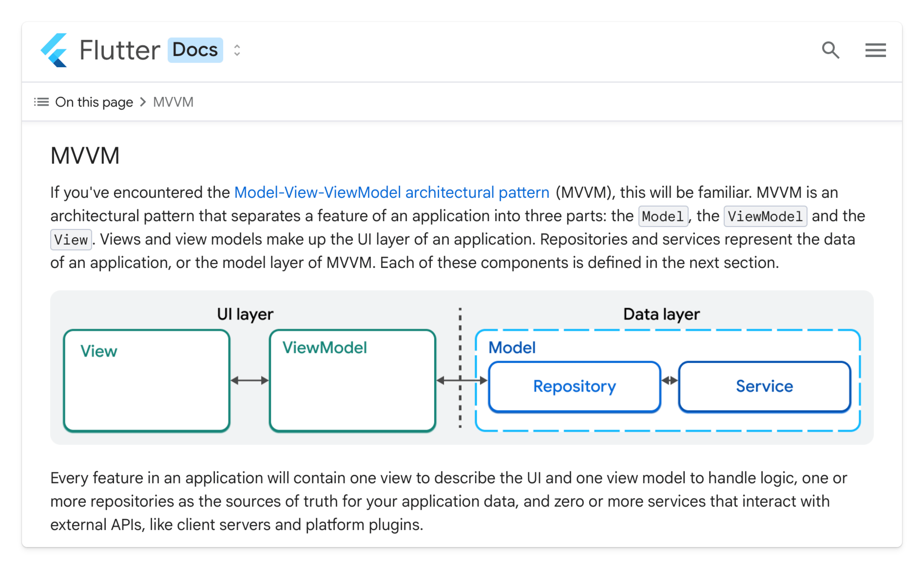Click the View box in diagram
The image size is (924, 569).
point(146,380)
